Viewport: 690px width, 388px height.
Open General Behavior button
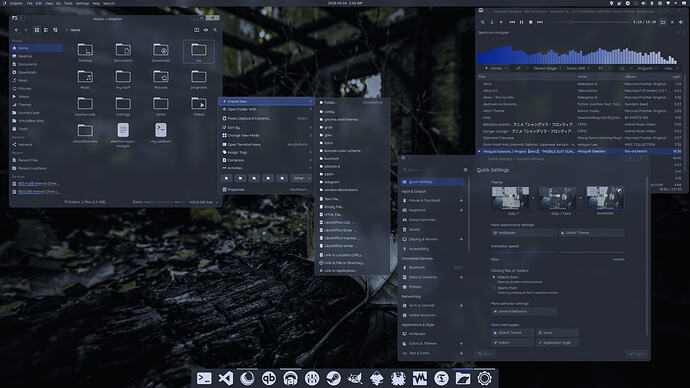(524, 311)
